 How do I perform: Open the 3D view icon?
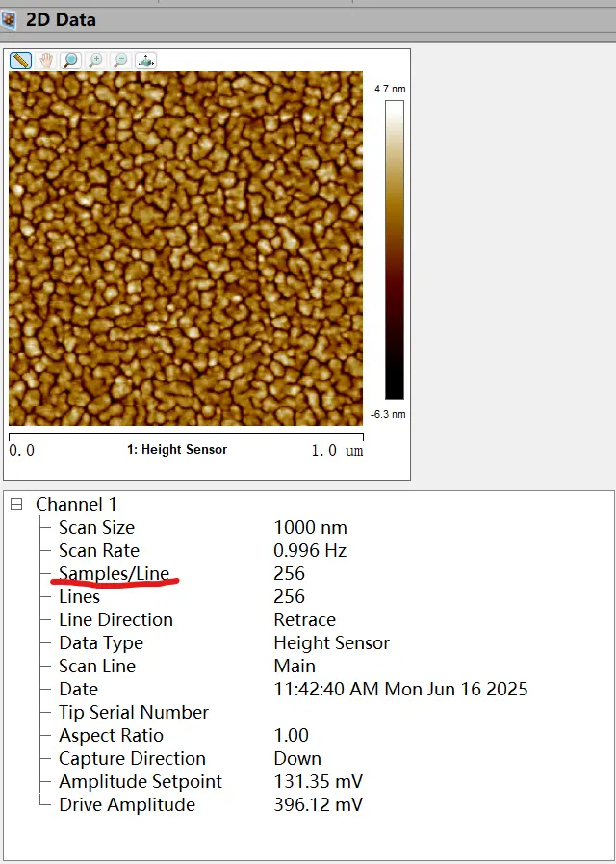[145, 61]
